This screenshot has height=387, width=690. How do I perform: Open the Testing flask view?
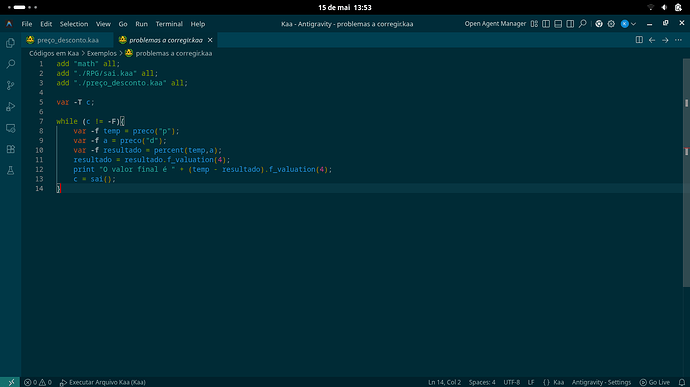pyautogui.click(x=11, y=170)
